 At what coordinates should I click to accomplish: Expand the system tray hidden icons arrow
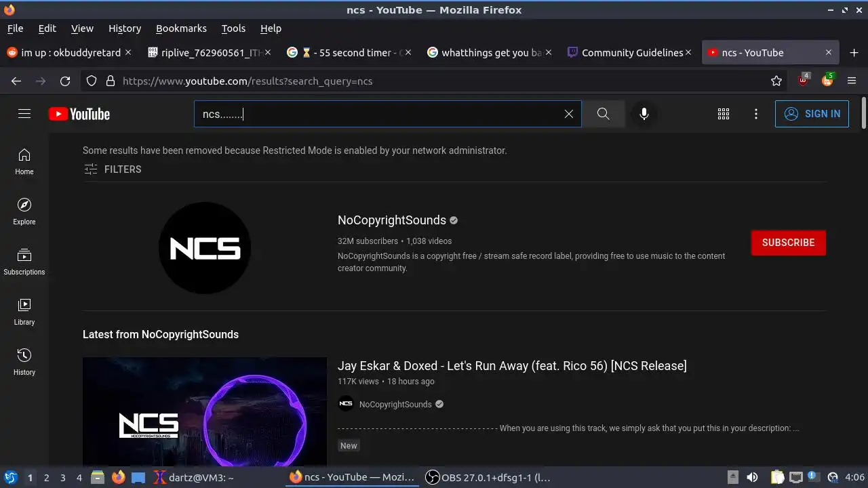point(733,477)
